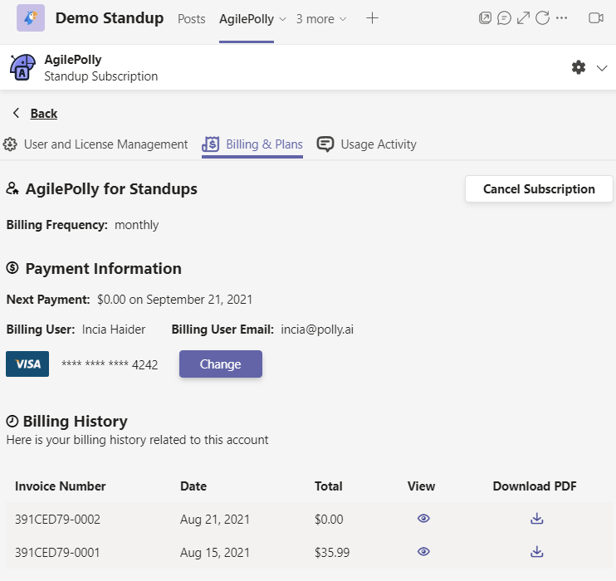Click the Total column header

tap(328, 486)
